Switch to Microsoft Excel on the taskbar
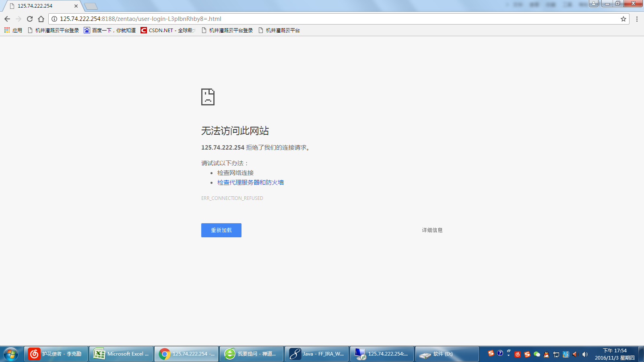The height and width of the screenshot is (362, 644). (121, 354)
